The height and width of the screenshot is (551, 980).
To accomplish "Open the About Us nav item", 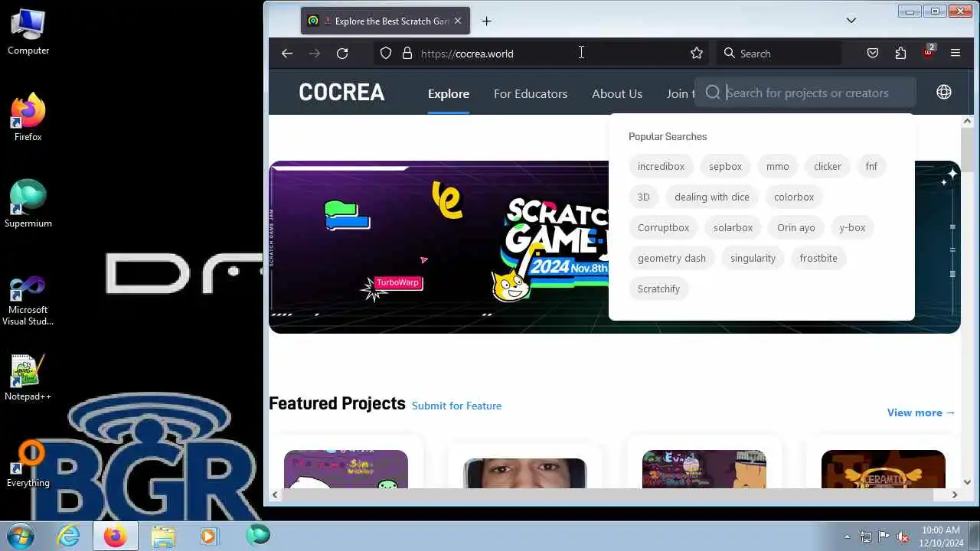I will point(617,93).
